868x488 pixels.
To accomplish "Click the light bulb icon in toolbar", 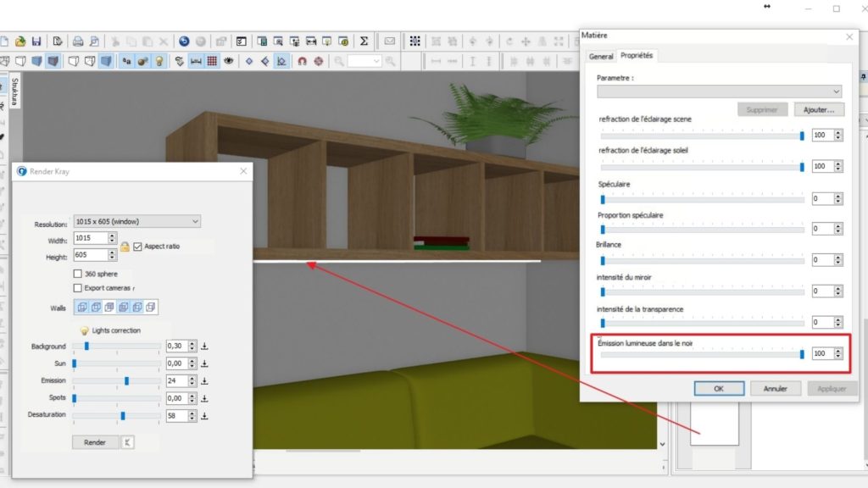I will pos(159,61).
